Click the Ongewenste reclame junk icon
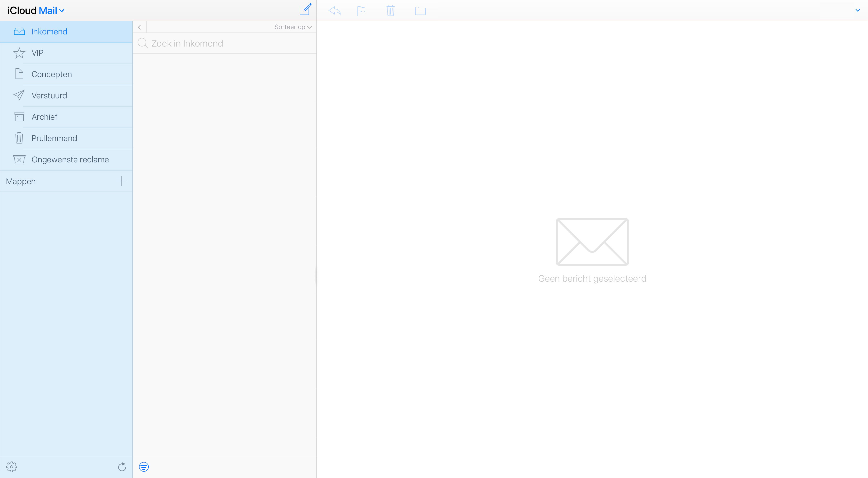Screen dimensions: 868x478 [x=19, y=159]
